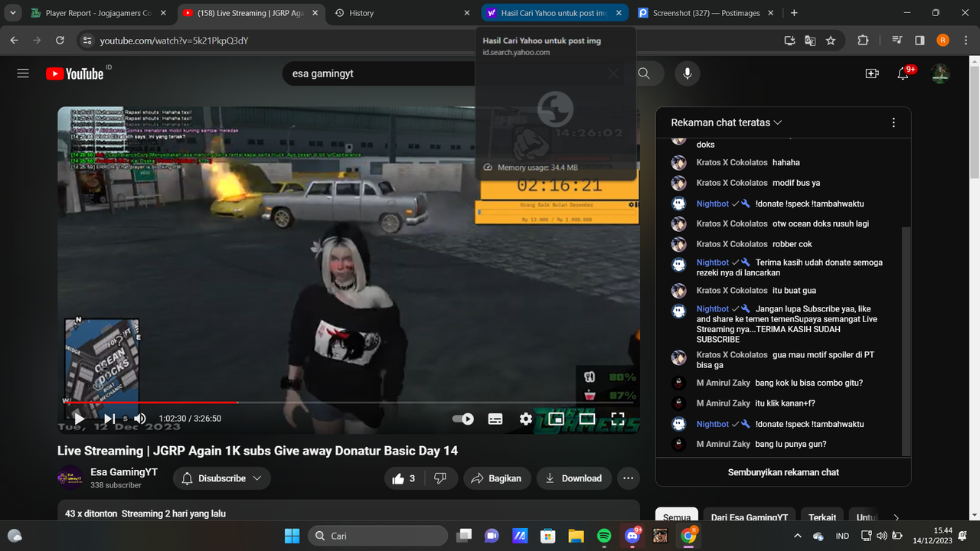
Task: Open more actions three-dot menu below video
Action: (629, 478)
